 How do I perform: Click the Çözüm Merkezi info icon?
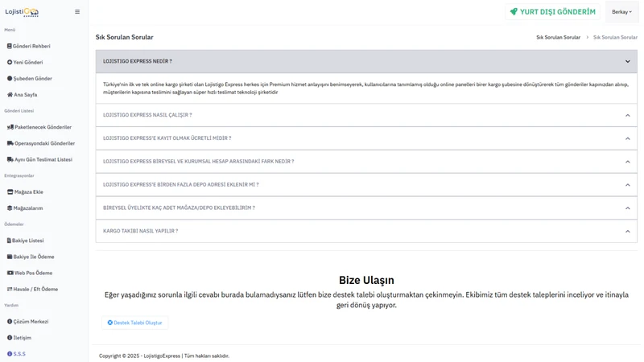pos(10,322)
